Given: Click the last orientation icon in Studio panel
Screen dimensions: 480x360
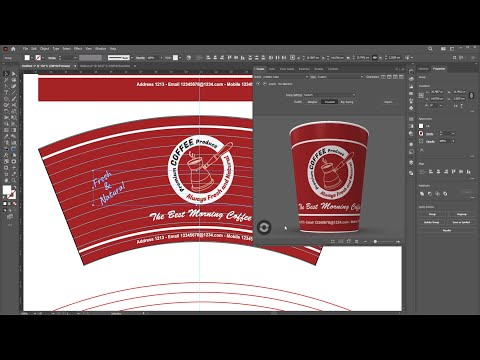Looking at the screenshot, I should tap(401, 77).
